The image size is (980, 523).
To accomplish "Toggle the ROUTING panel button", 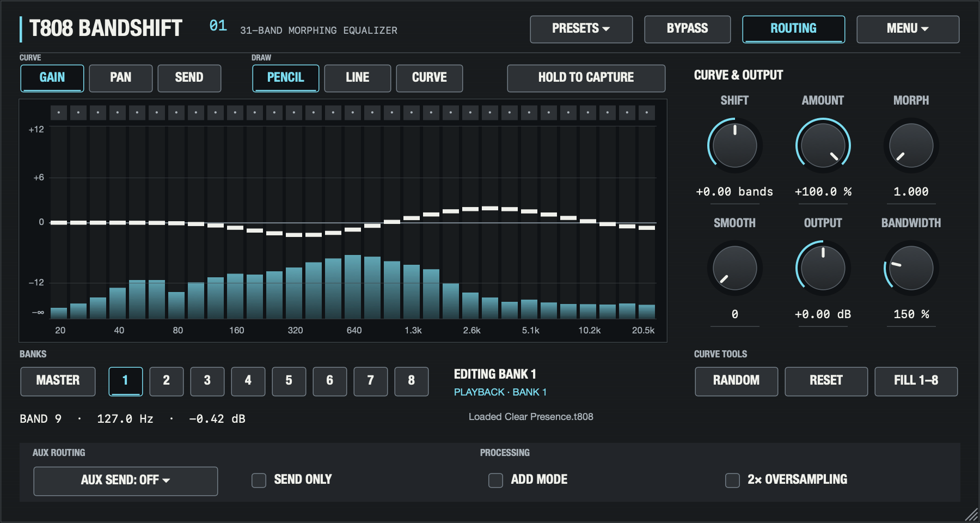I will point(793,29).
